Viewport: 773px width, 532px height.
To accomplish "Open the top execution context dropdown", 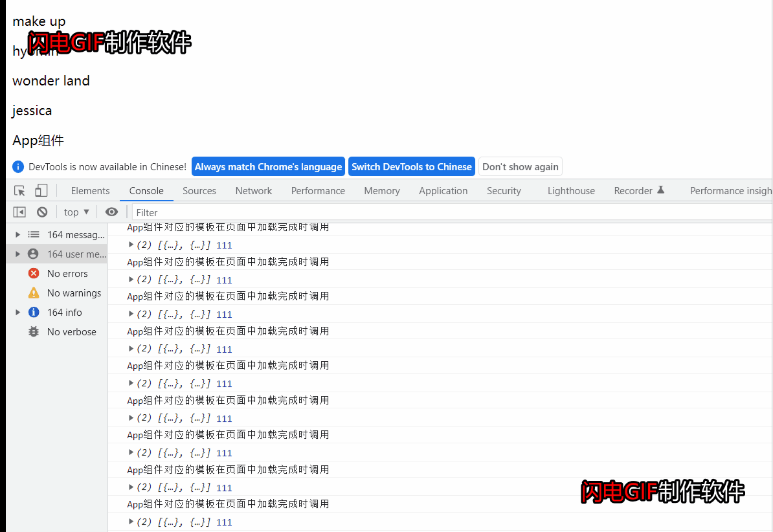I will coord(76,212).
